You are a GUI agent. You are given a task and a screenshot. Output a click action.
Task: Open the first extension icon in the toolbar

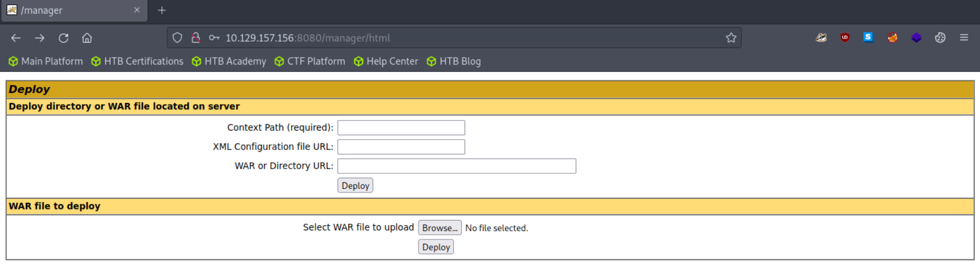821,38
